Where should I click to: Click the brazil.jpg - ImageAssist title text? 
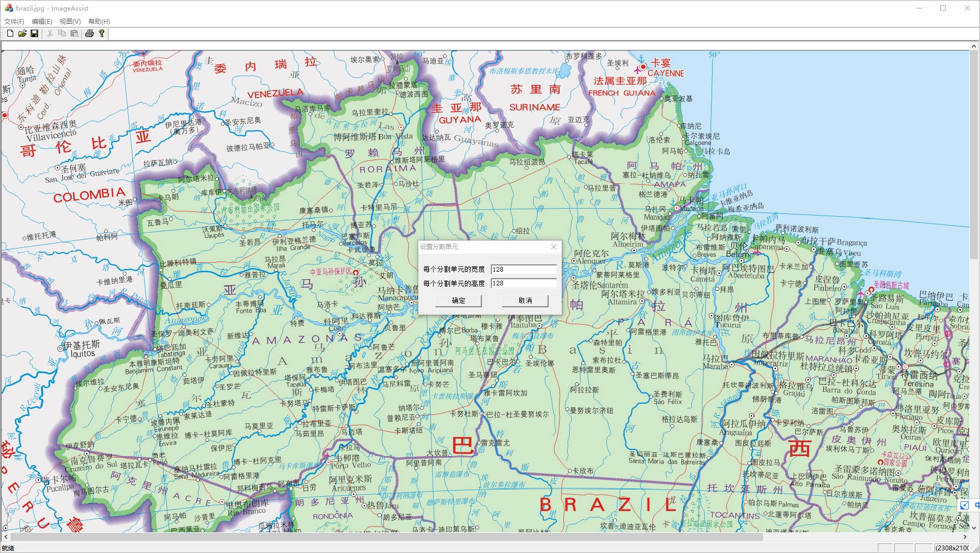click(52, 8)
